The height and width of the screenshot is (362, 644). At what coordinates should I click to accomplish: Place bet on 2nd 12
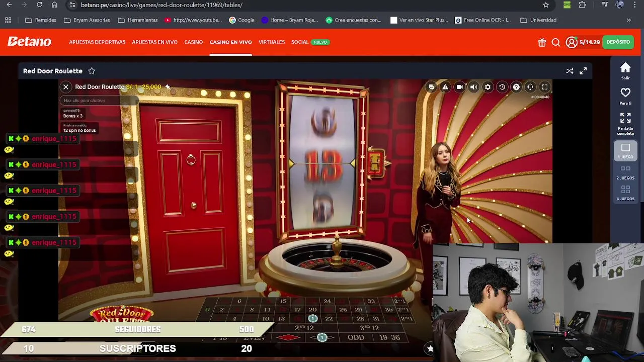[x=304, y=328]
